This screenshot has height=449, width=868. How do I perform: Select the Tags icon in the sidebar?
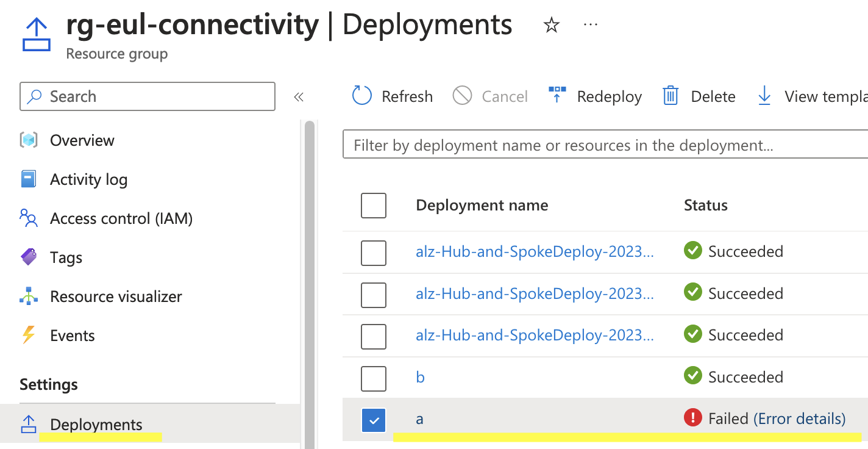click(28, 257)
